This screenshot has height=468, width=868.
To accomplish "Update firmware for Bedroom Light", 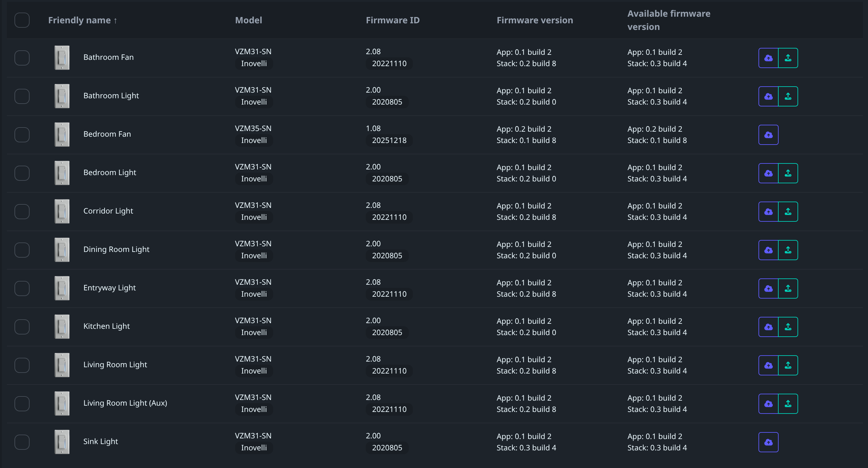I will (788, 173).
